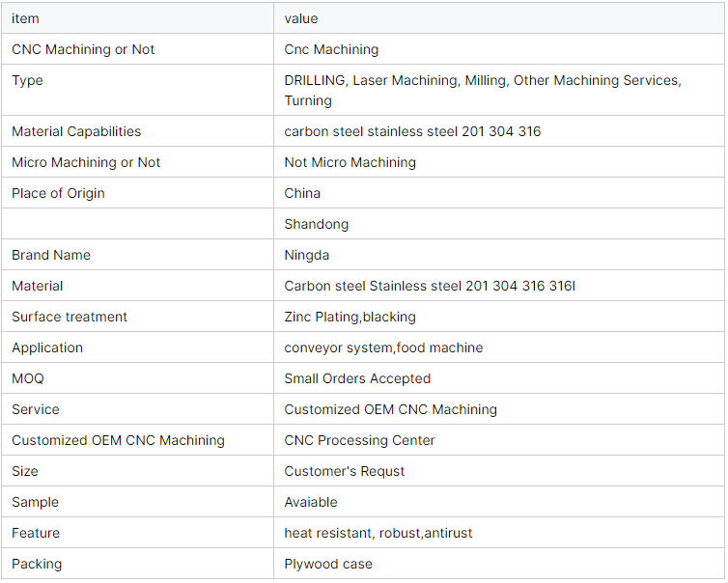This screenshot has width=728, height=583.
Task: Click the 'Ningda' brand value
Action: (x=306, y=255)
